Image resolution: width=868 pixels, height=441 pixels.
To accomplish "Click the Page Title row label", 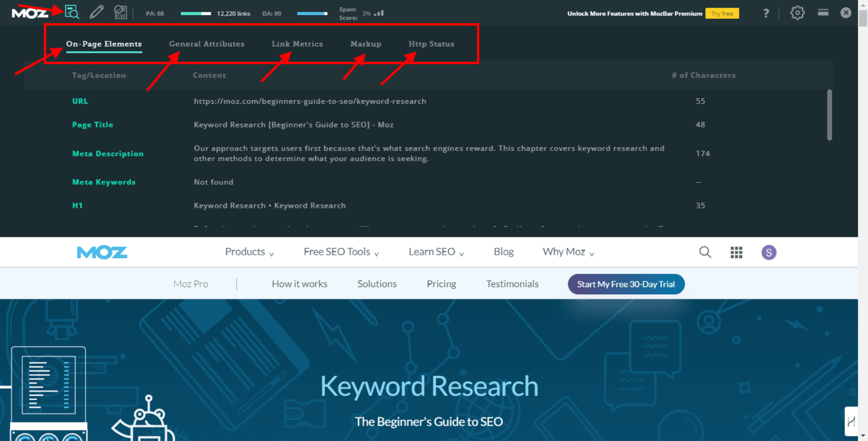I will click(93, 125).
